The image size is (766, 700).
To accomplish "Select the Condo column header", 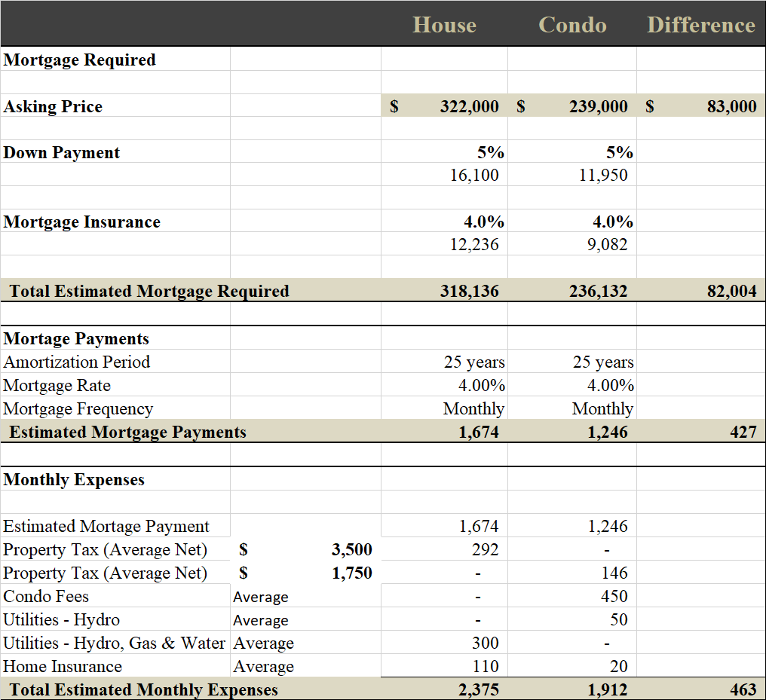I will [x=572, y=25].
